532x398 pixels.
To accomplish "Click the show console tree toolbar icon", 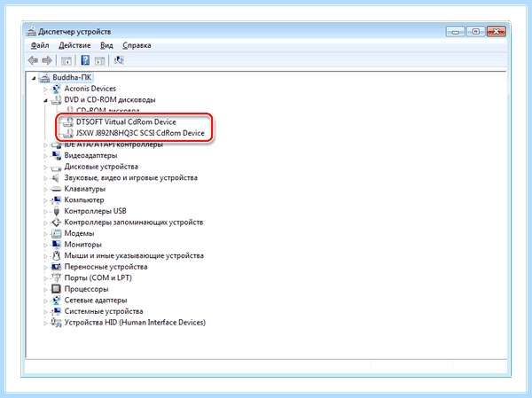I will click(66, 61).
